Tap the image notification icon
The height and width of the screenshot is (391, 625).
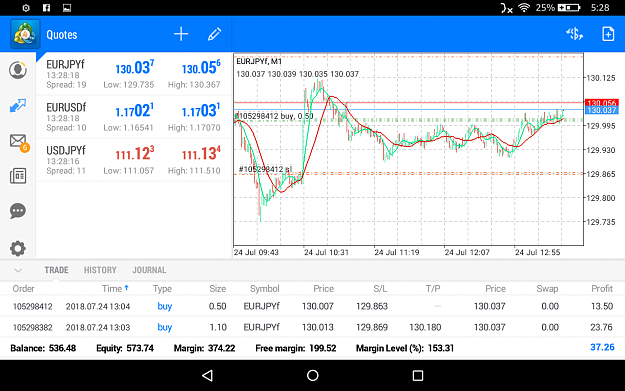coord(67,8)
